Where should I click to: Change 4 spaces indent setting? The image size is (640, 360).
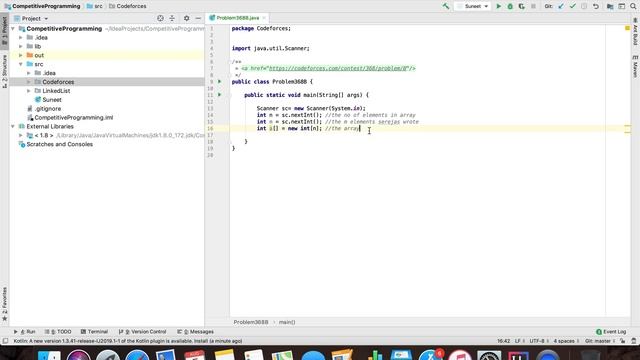[x=566, y=341]
